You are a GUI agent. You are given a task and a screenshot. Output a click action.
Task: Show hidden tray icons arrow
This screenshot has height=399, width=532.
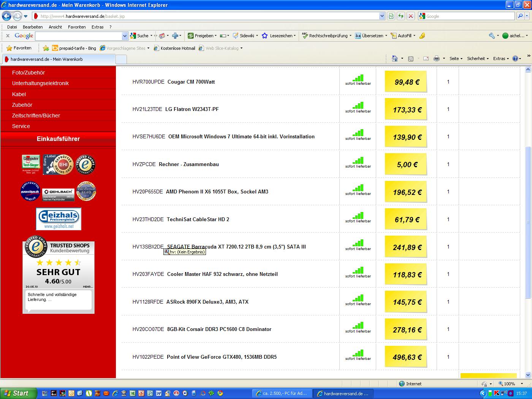pyautogui.click(x=483, y=393)
